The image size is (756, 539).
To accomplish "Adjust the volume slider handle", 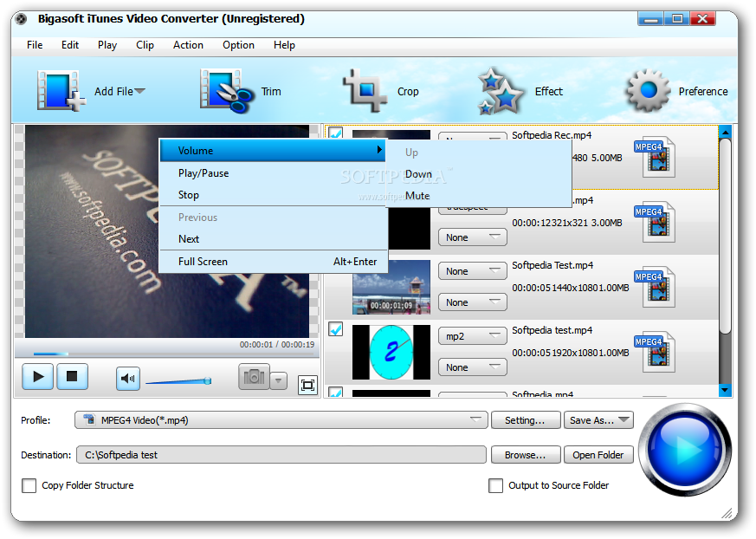I will [x=207, y=380].
